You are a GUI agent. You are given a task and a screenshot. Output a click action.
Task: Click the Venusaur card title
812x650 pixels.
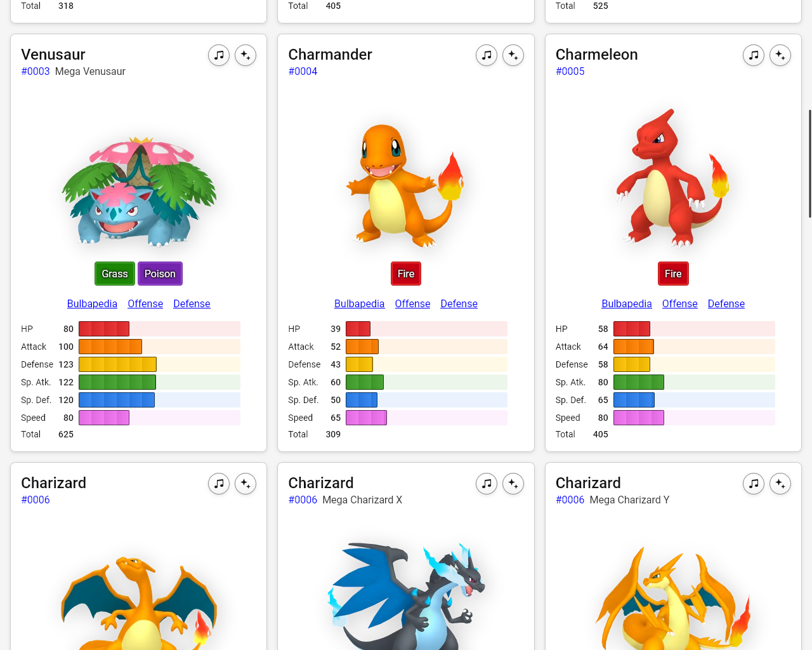point(53,55)
